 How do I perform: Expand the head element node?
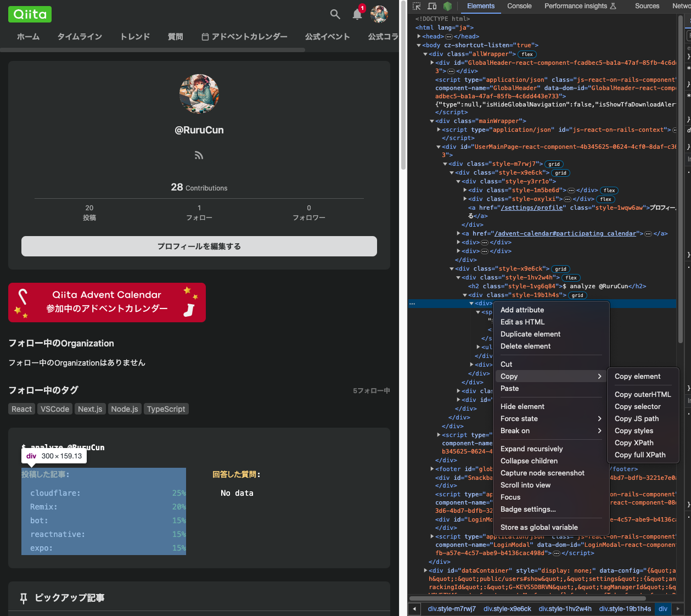point(419,37)
